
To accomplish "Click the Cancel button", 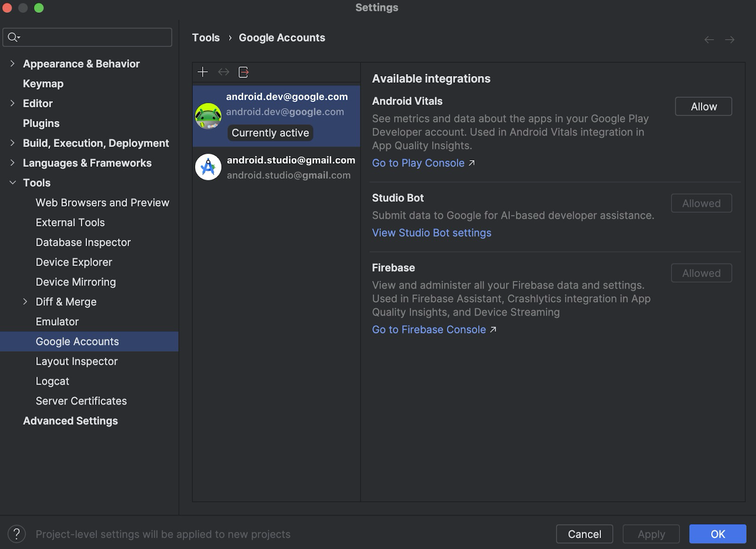I will click(584, 534).
